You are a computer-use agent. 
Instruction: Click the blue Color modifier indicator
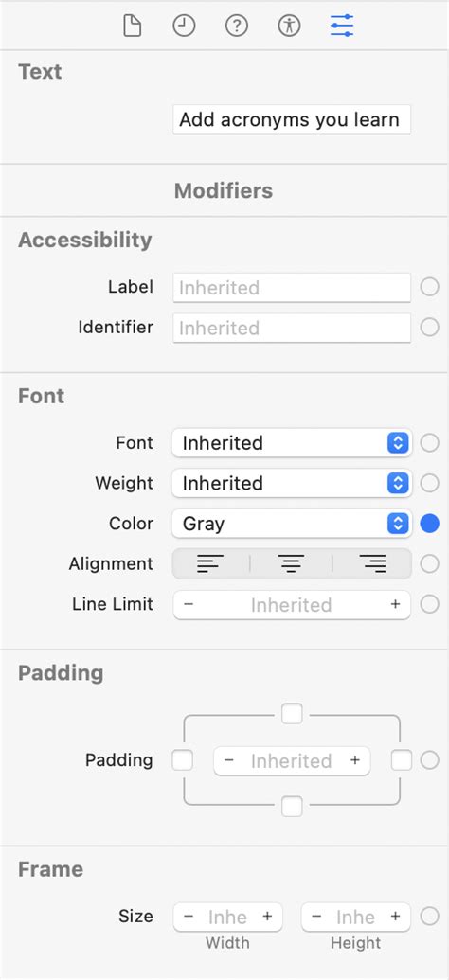[430, 524]
